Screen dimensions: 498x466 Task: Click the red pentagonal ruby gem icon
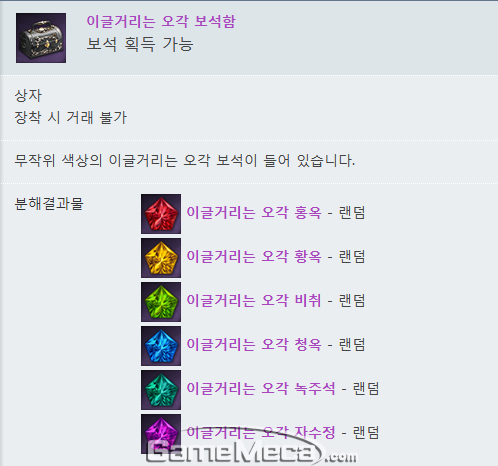tap(161, 214)
